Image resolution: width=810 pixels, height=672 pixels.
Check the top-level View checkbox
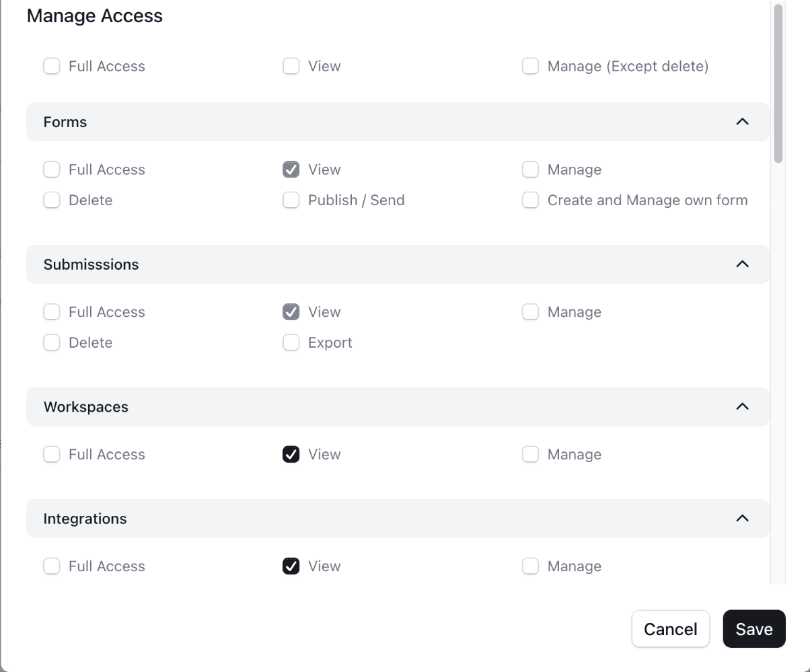291,66
